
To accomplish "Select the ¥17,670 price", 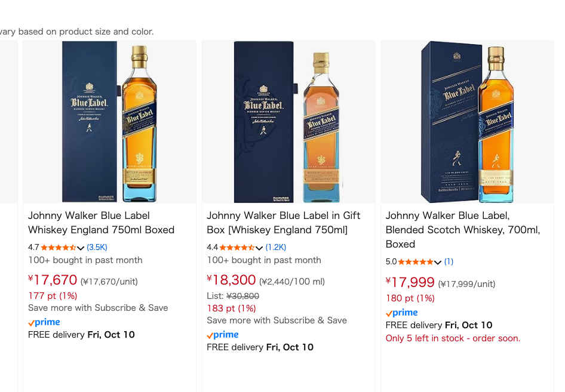I will [53, 280].
